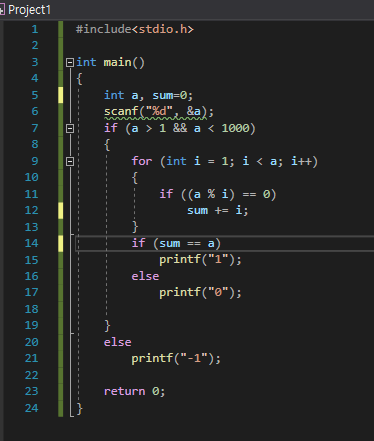Click the 'if (sum == a)' line
The image size is (374, 441).
coord(176,243)
